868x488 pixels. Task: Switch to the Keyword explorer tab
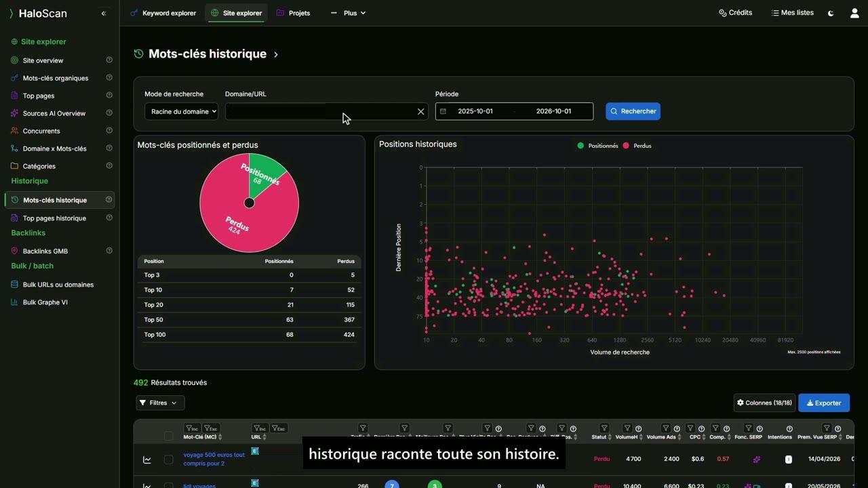pyautogui.click(x=163, y=13)
